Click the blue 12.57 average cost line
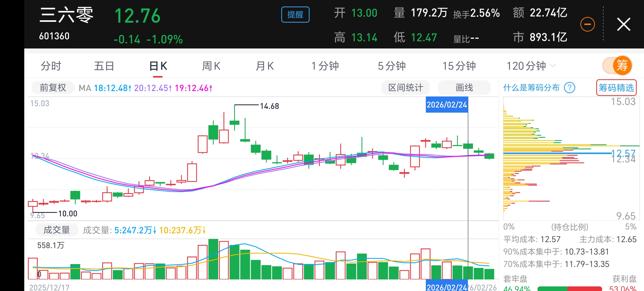This screenshot has height=291, width=644. coord(557,153)
